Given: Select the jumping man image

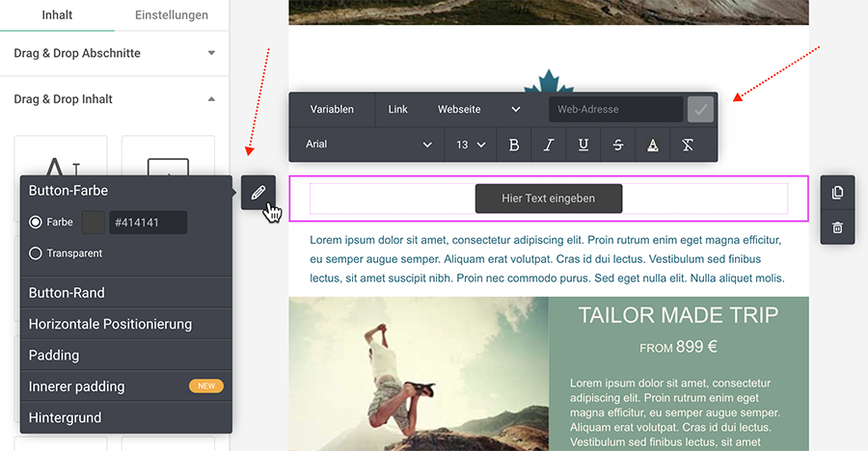Looking at the screenshot, I should point(419,374).
